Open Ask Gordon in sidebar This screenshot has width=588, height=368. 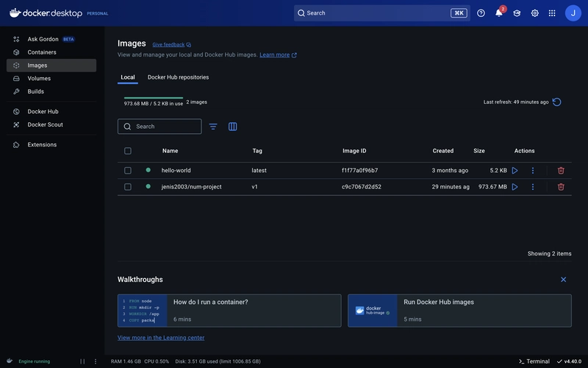[x=51, y=39]
